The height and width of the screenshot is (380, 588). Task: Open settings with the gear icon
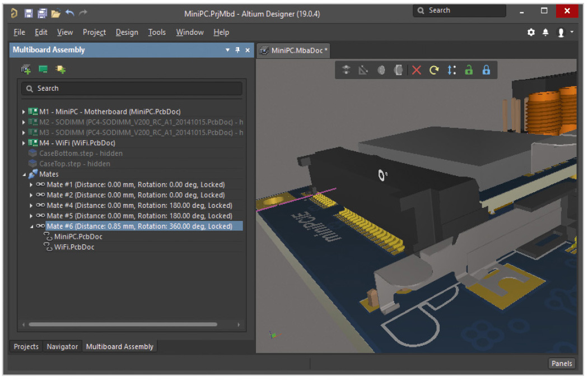click(531, 33)
